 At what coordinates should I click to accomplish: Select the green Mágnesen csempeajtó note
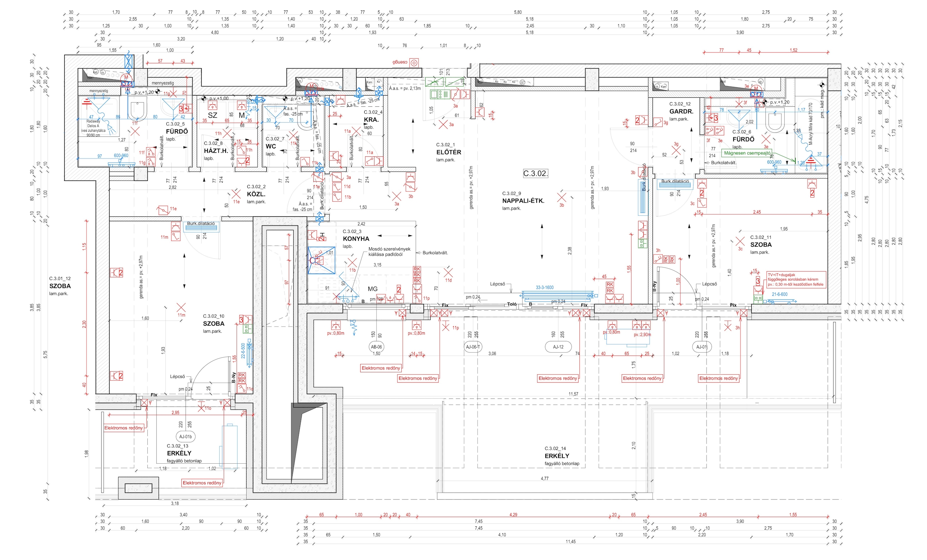(x=747, y=153)
